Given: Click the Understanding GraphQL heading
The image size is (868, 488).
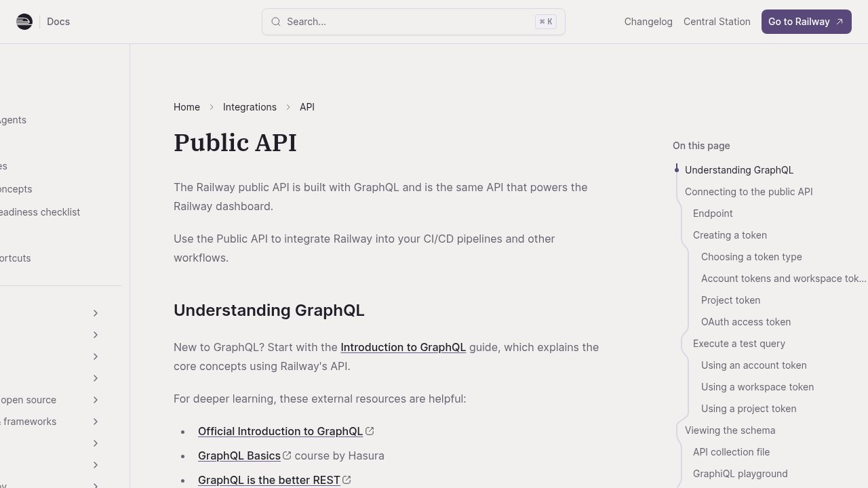Looking at the screenshot, I should tap(269, 310).
